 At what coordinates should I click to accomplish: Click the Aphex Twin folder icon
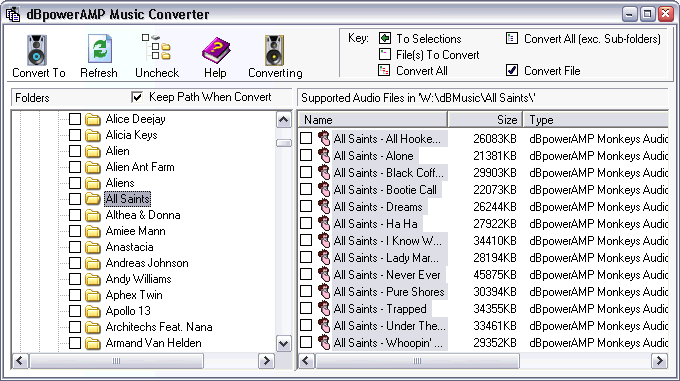click(x=93, y=295)
